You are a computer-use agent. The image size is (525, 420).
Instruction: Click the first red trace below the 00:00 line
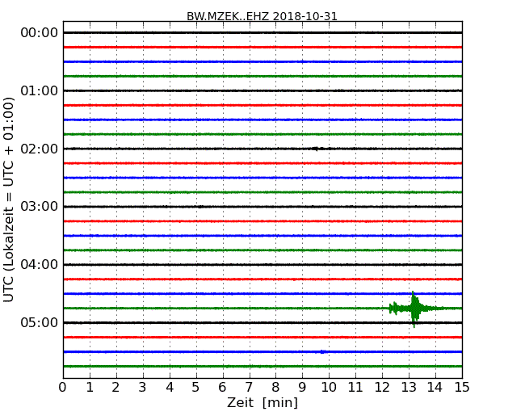(x=262, y=47)
